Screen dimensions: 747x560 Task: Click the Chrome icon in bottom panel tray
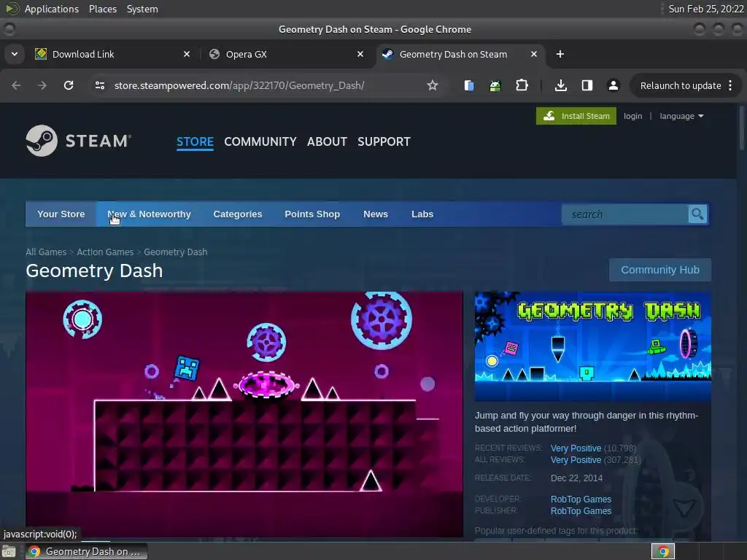663,551
